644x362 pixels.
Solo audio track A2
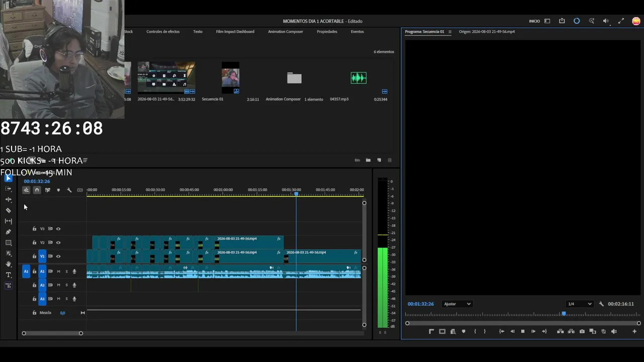pyautogui.click(x=66, y=285)
